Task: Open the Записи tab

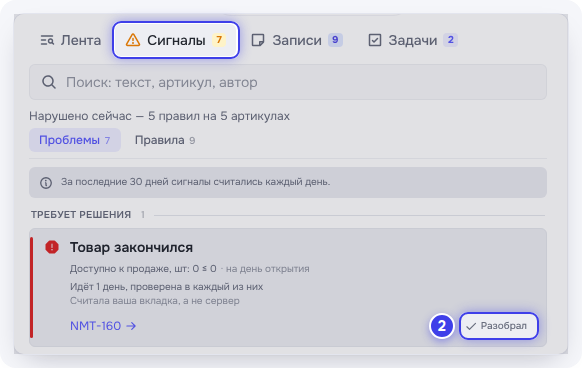Action: coord(297,40)
